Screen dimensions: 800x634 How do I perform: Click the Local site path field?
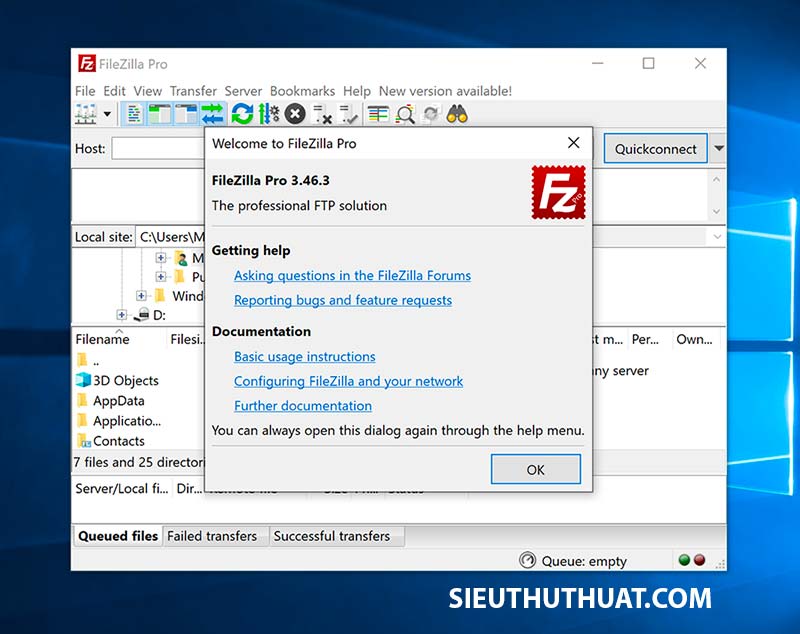pos(171,237)
